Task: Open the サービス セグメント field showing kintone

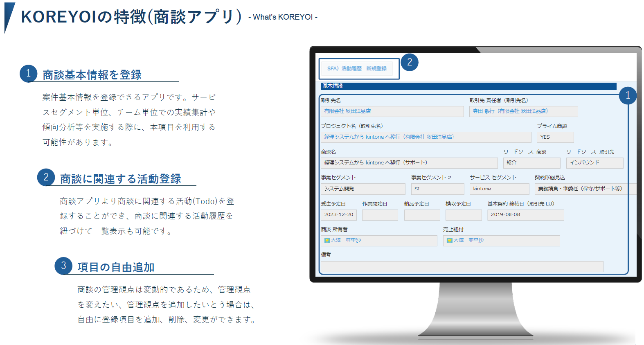Action: point(499,189)
